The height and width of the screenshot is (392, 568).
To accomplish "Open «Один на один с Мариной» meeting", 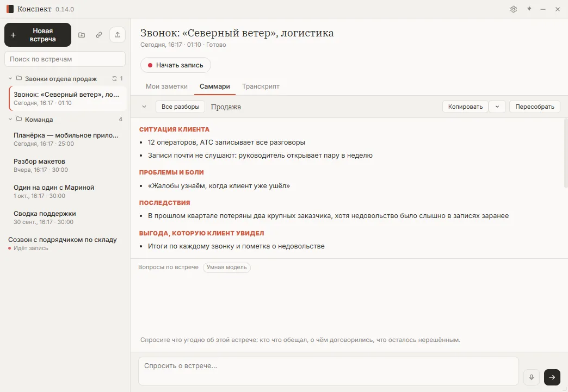I will [x=68, y=191].
